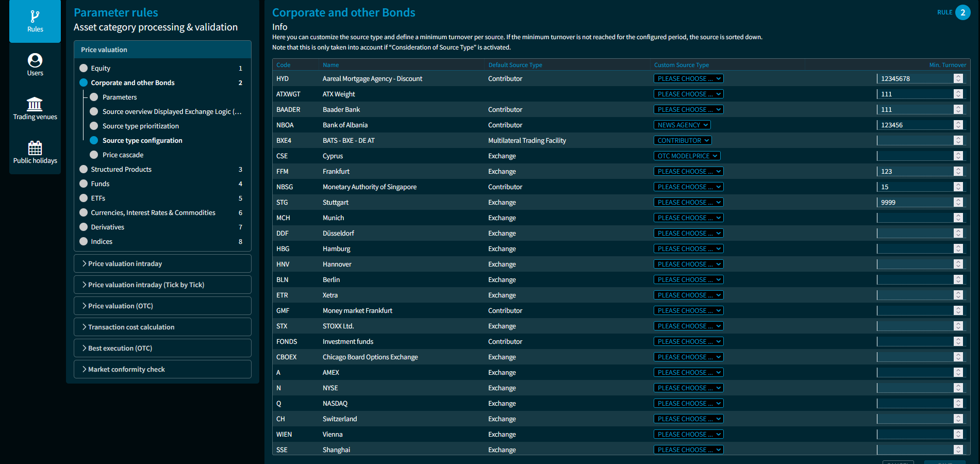Click Default Source Type column header
The image size is (980, 464).
[x=515, y=65]
